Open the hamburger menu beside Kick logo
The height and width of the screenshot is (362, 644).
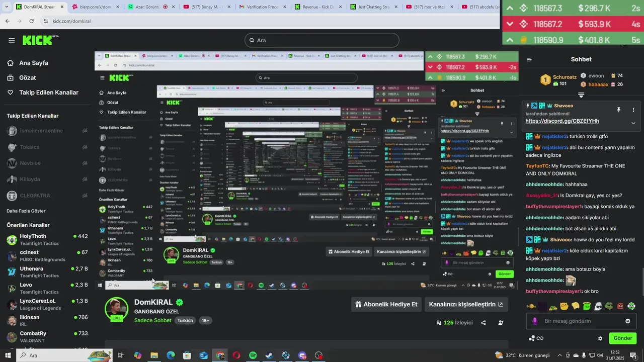tap(11, 40)
